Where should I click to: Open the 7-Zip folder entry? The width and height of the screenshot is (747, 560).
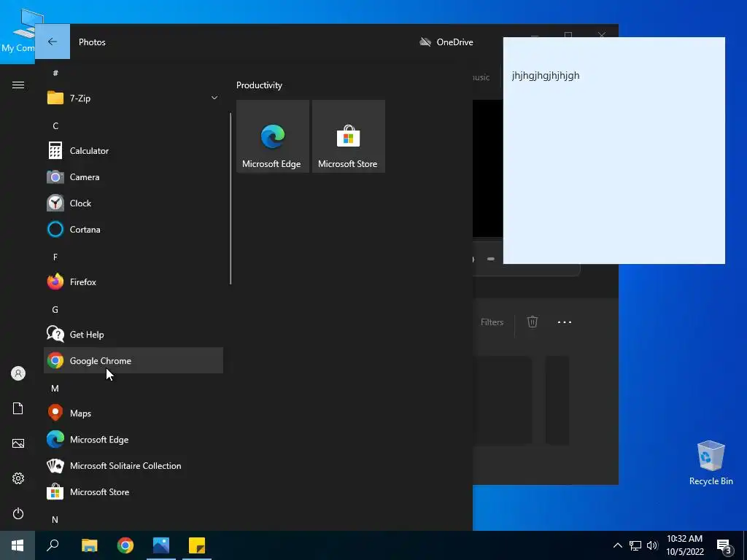point(133,98)
